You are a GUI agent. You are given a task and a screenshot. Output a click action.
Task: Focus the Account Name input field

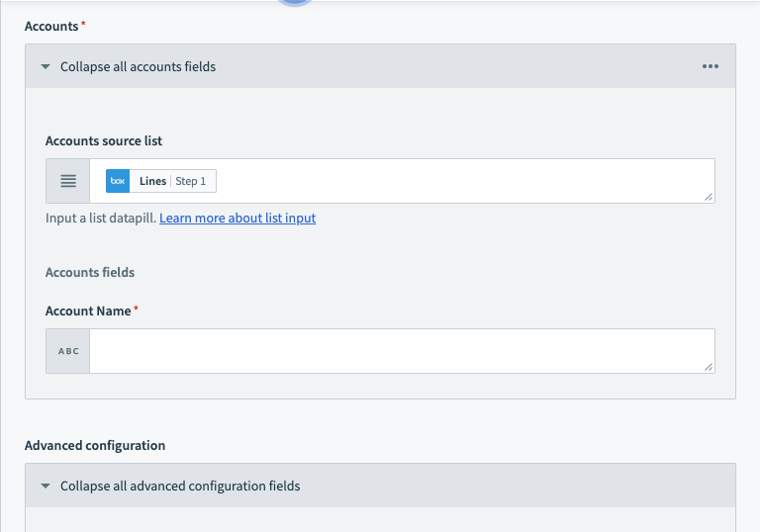[x=396, y=351]
